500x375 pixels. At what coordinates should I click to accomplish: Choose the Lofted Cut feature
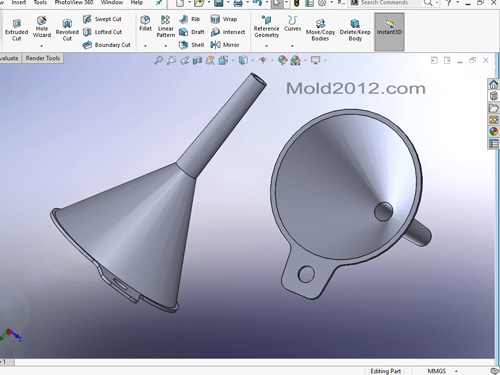(x=102, y=32)
